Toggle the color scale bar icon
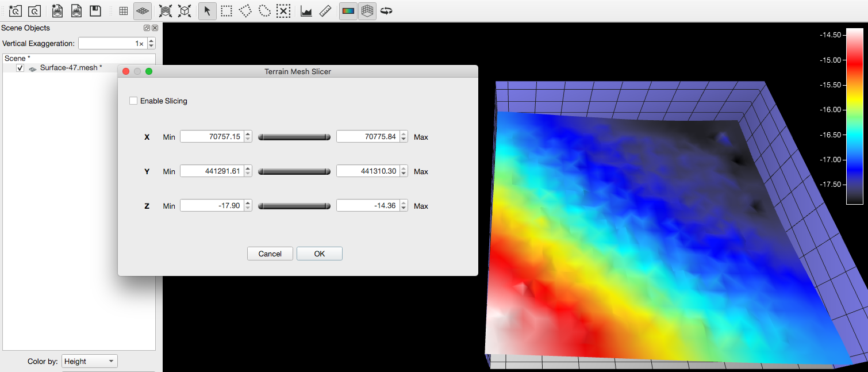Viewport: 868px width, 372px height. click(x=348, y=11)
